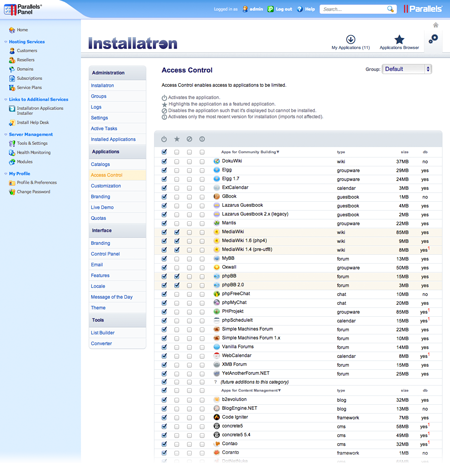The height and width of the screenshot is (463, 450).
Task: Collapse the Server Management section
Action: [x=6, y=134]
